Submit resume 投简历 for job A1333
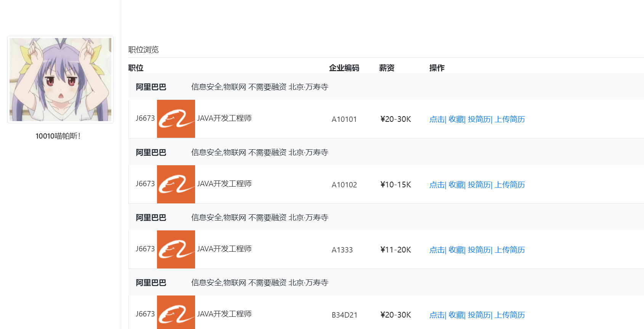 point(479,250)
